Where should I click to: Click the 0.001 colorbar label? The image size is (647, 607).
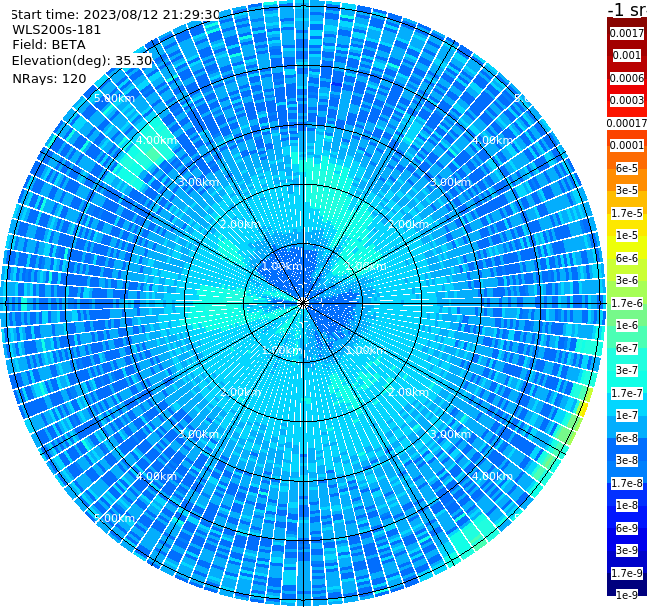(627, 55)
